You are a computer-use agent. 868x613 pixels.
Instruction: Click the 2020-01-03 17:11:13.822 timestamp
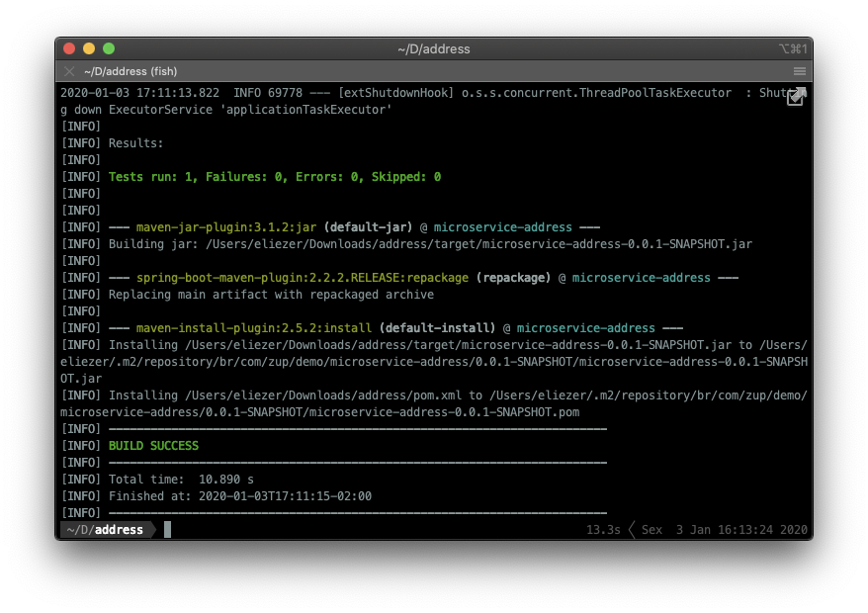(x=139, y=93)
